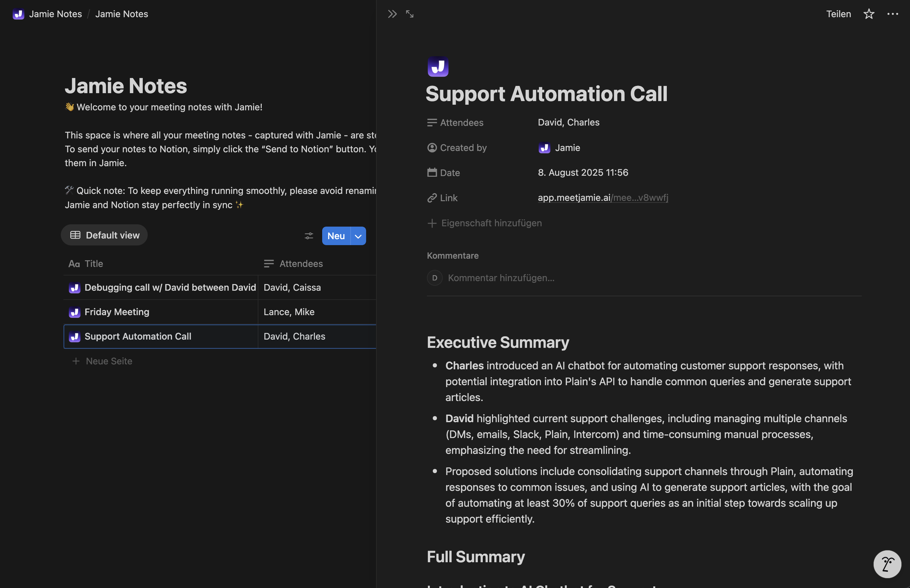This screenshot has width=910, height=588.
Task: Open the three-dots page options menu
Action: (x=892, y=14)
